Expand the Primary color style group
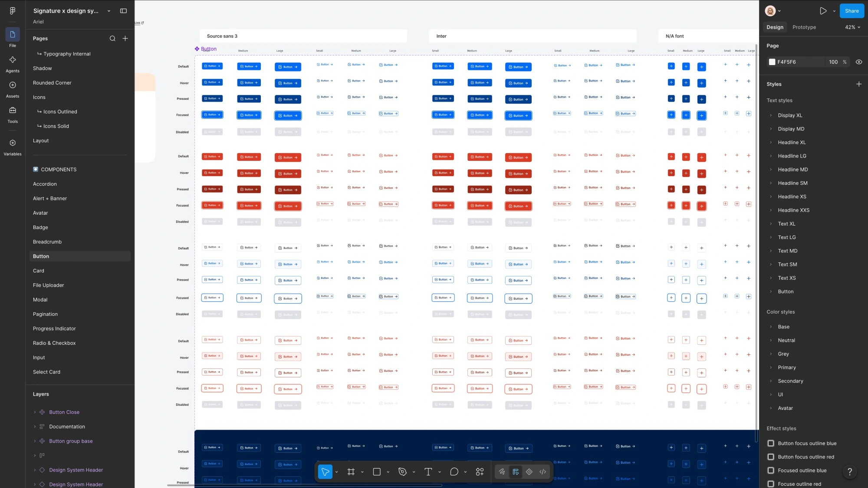868x488 pixels. 771,367
